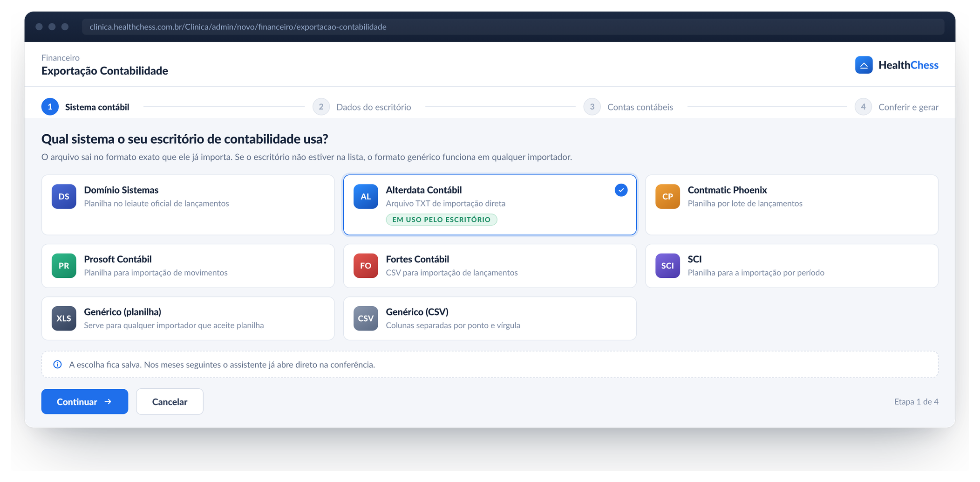Choose the Prosoft Contábil card
Viewport: 980px width, 482px height.
coord(188,266)
